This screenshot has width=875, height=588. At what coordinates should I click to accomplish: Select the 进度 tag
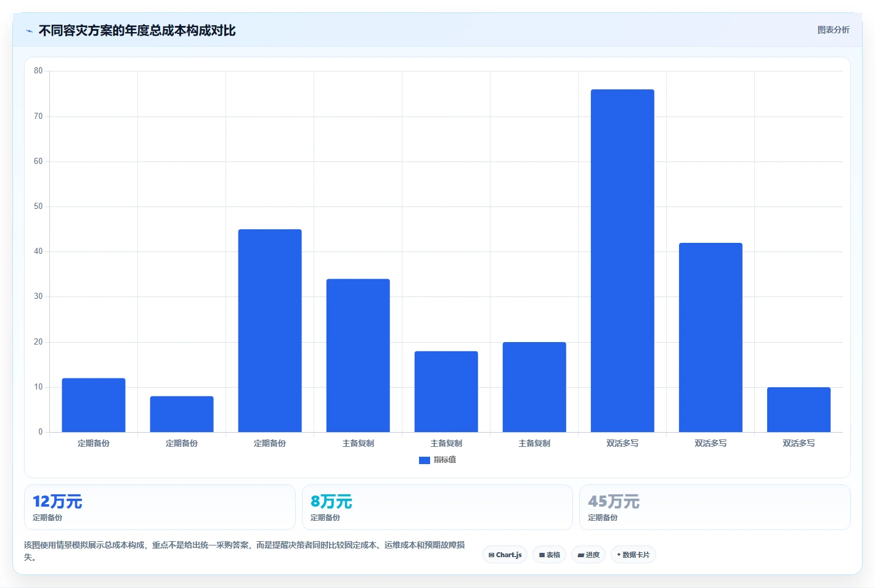click(588, 555)
